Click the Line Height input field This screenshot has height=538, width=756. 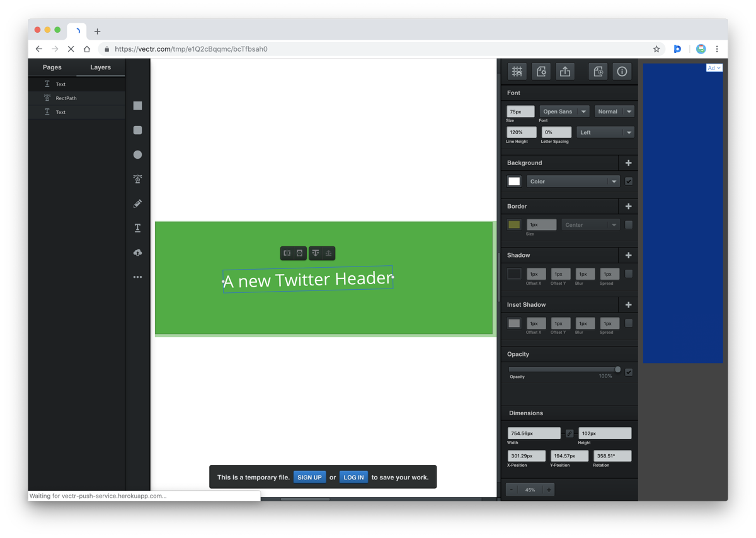coord(522,132)
